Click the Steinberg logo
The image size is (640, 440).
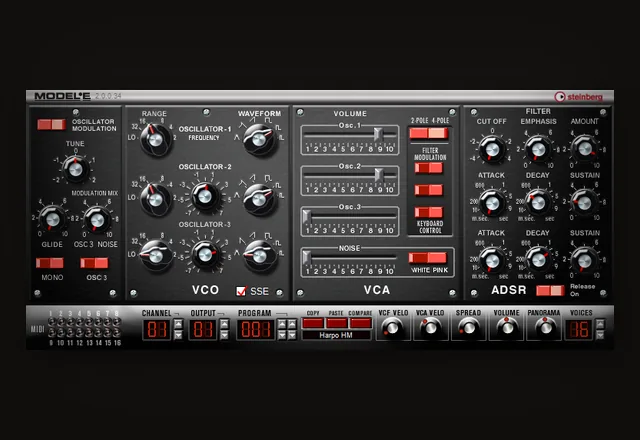578,96
